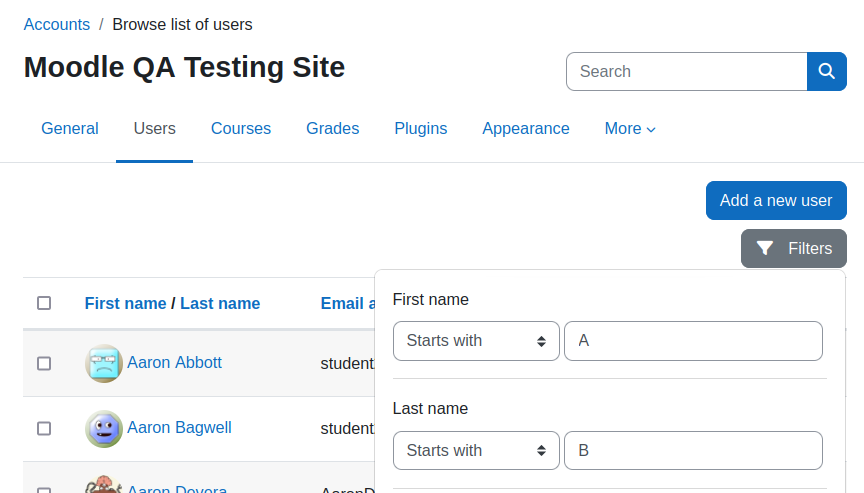Screen dimensions: 864x493
Task: Open Aaron Bagwell's profile link
Action: (x=179, y=427)
